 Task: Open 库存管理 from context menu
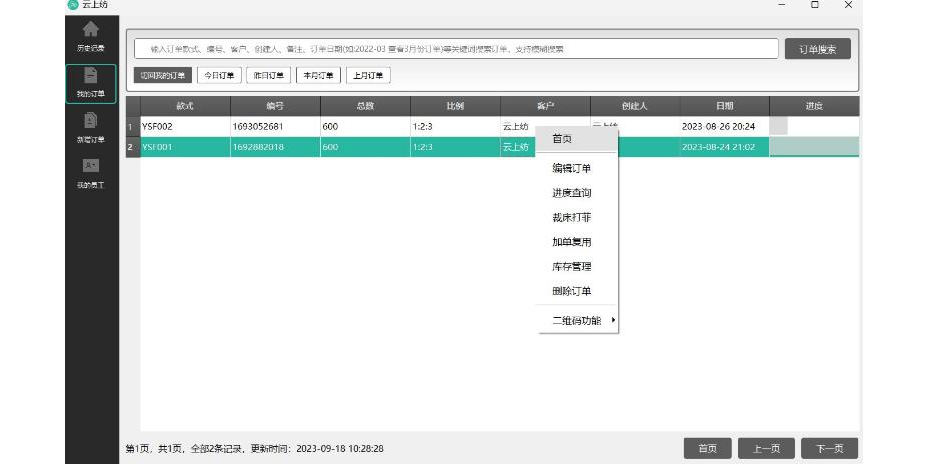[x=572, y=266]
